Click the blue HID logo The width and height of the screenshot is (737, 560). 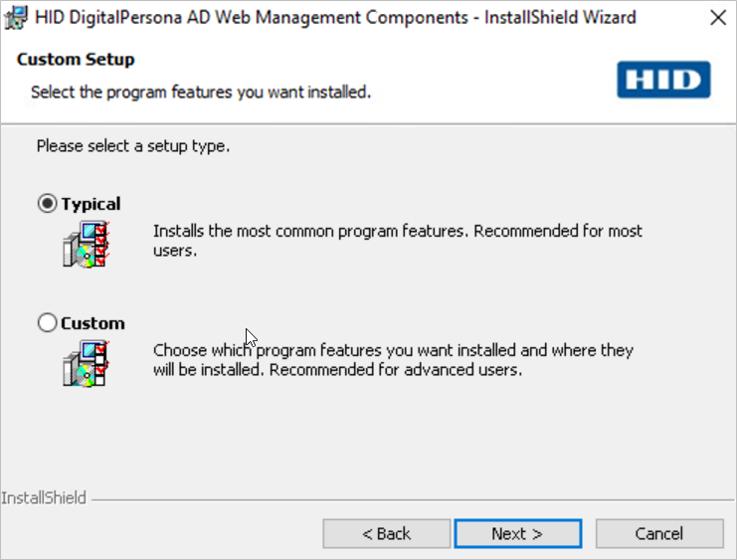coord(663,80)
